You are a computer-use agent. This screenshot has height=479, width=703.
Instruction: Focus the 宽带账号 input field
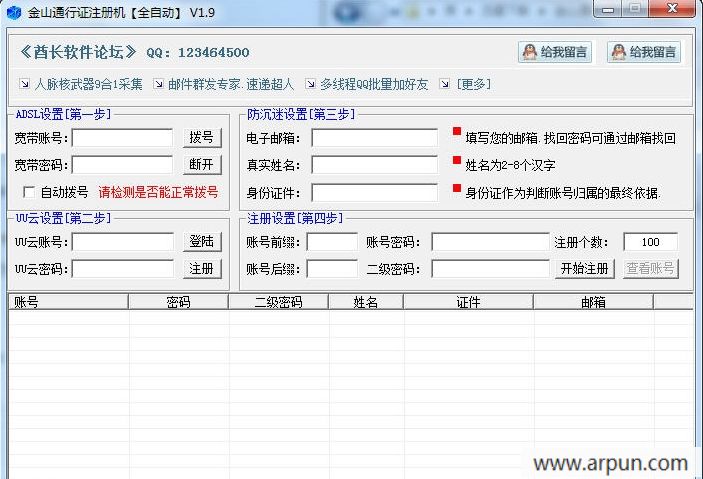[x=122, y=138]
